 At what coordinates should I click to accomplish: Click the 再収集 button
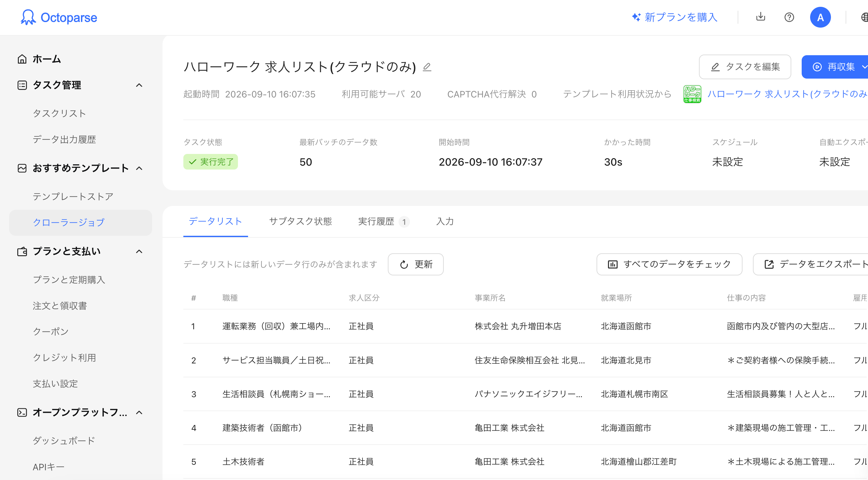tap(835, 67)
